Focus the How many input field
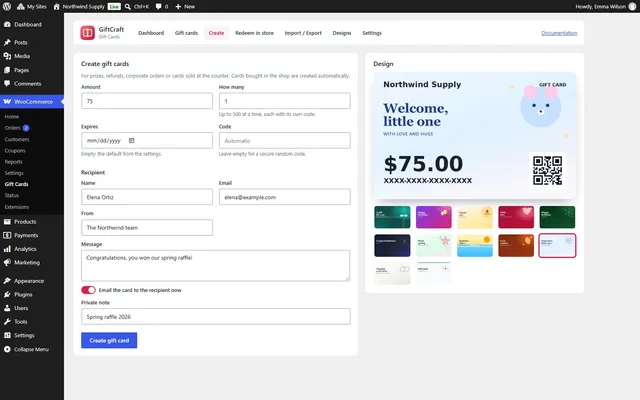The height and width of the screenshot is (400, 640). coord(284,101)
